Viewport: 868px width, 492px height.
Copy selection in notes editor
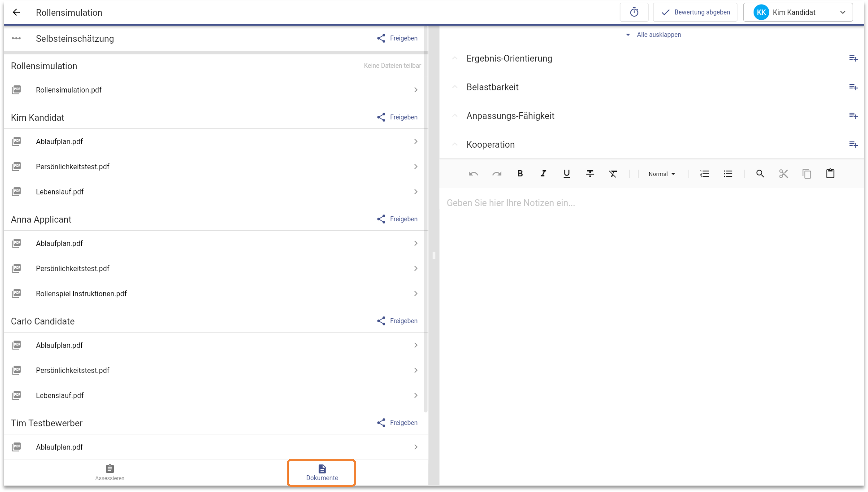(x=807, y=174)
